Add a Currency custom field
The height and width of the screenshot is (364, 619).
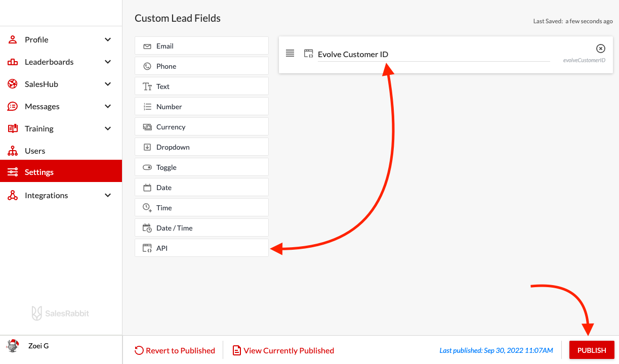click(201, 127)
